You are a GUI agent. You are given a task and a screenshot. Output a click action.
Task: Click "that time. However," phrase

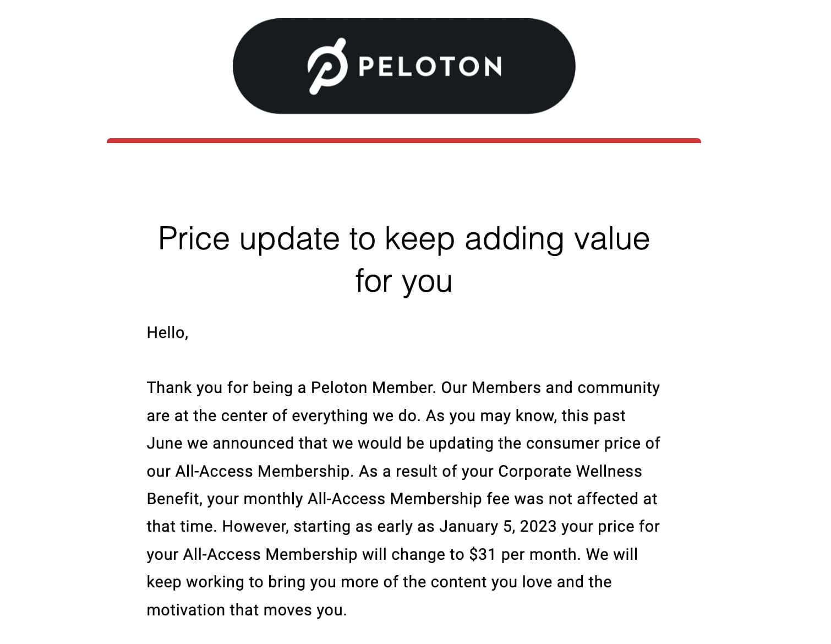[217, 527]
